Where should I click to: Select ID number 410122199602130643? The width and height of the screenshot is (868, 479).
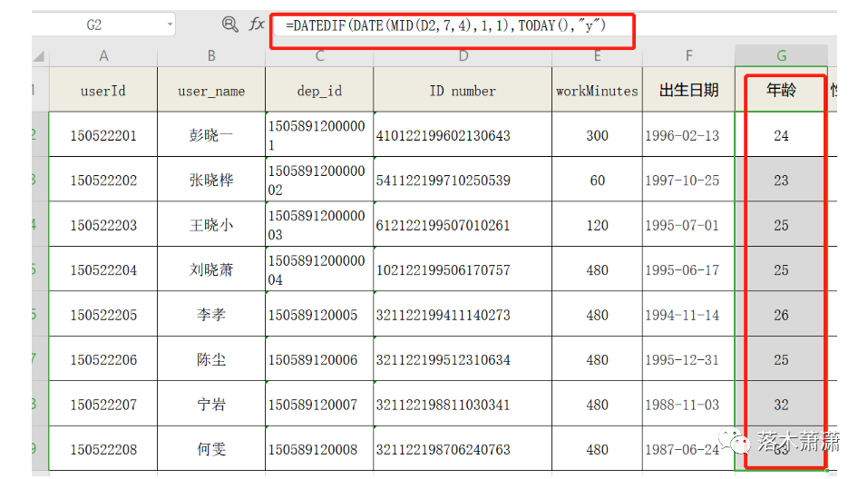(463, 134)
